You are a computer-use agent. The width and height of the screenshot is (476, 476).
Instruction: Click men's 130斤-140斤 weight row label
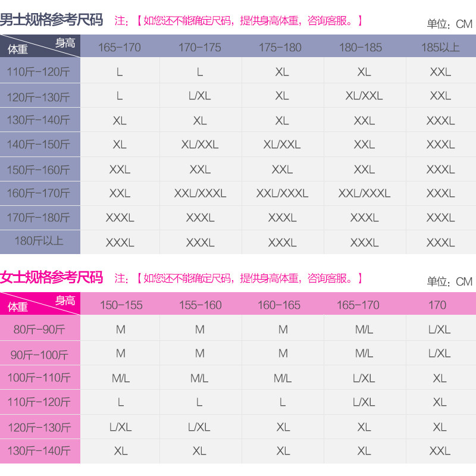pos(39,120)
